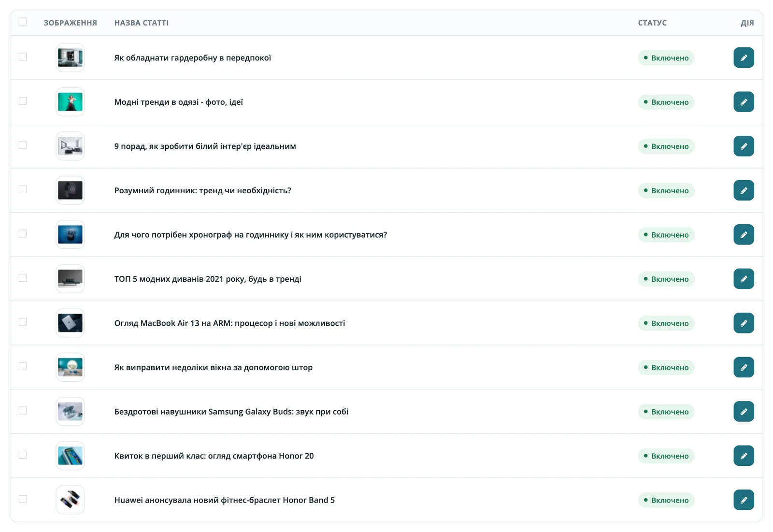Select all articles with header checkbox
The width and height of the screenshot is (773, 532).
coord(23,22)
